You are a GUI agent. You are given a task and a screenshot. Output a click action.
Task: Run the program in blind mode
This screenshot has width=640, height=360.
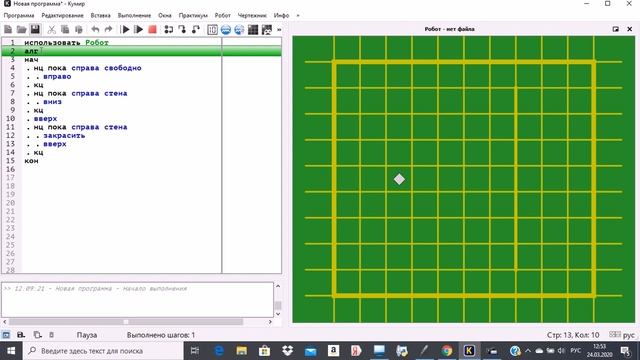(x=139, y=29)
